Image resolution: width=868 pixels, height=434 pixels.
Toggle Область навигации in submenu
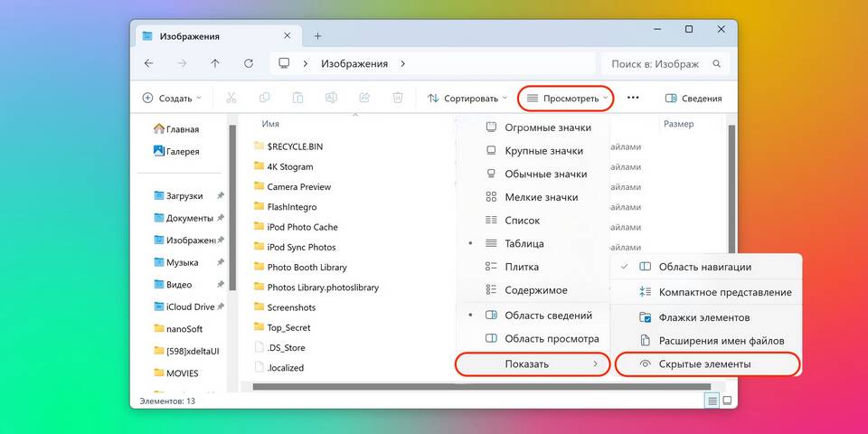point(706,267)
